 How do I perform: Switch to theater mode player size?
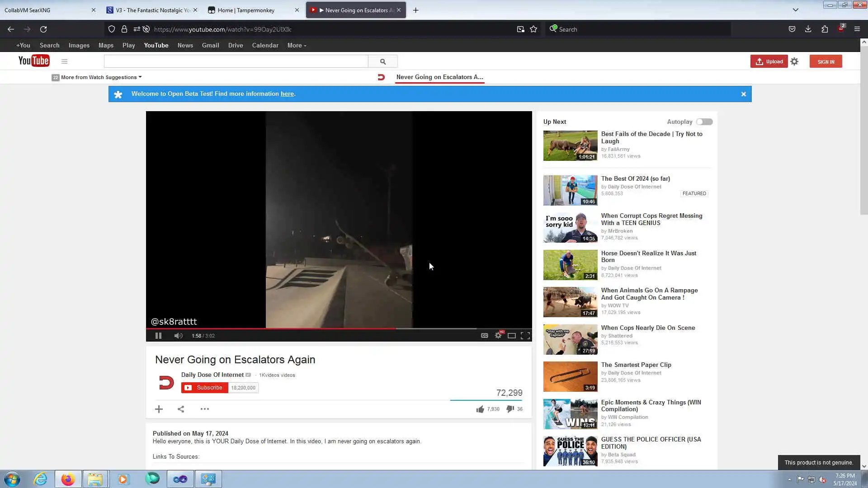pyautogui.click(x=512, y=335)
